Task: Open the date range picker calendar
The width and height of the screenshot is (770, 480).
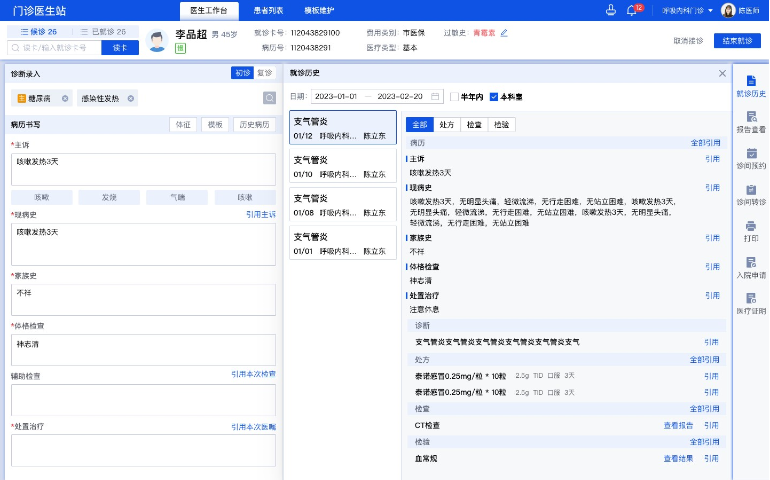Action: coord(435,97)
